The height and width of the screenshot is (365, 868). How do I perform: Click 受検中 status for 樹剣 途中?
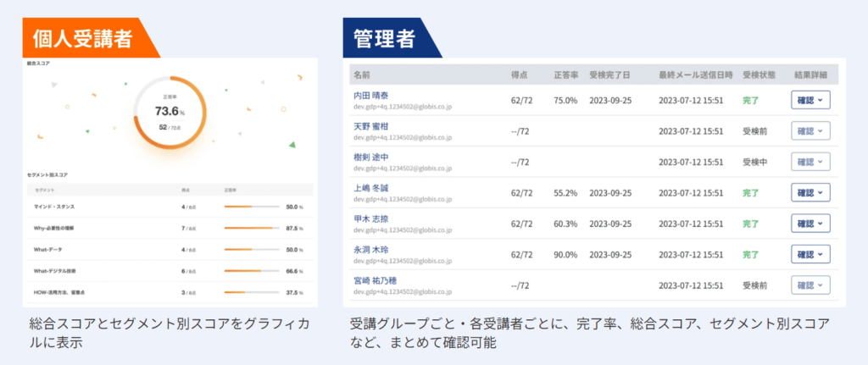click(x=755, y=162)
